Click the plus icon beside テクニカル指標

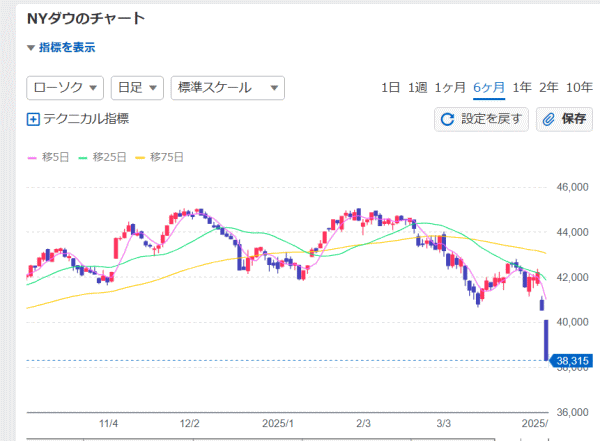[33, 119]
